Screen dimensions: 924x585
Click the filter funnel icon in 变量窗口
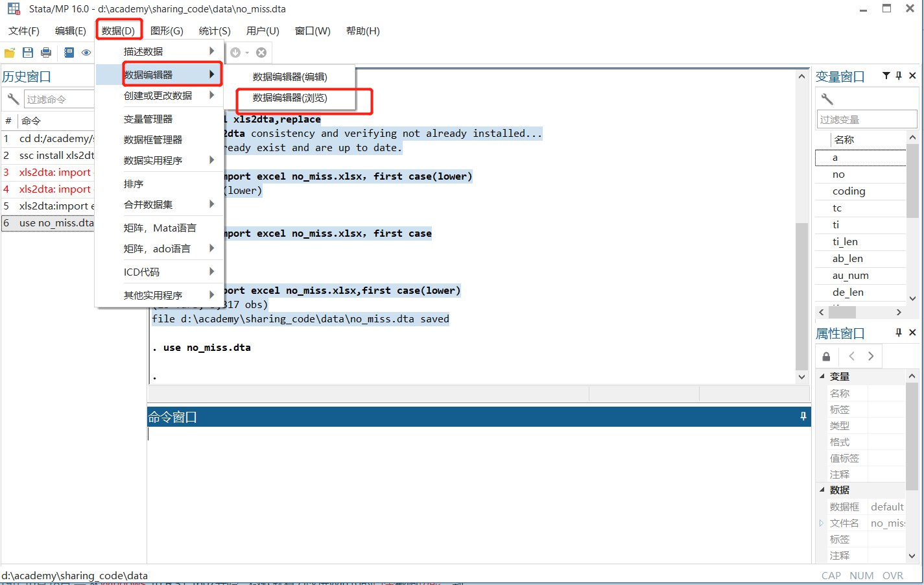point(886,76)
